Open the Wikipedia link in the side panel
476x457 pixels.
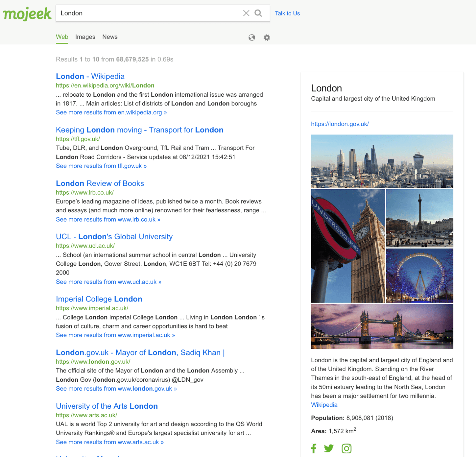tap(324, 405)
